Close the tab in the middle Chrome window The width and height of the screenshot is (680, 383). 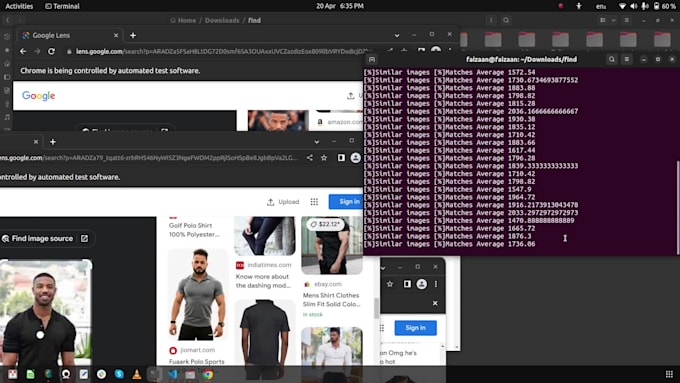click(x=36, y=142)
